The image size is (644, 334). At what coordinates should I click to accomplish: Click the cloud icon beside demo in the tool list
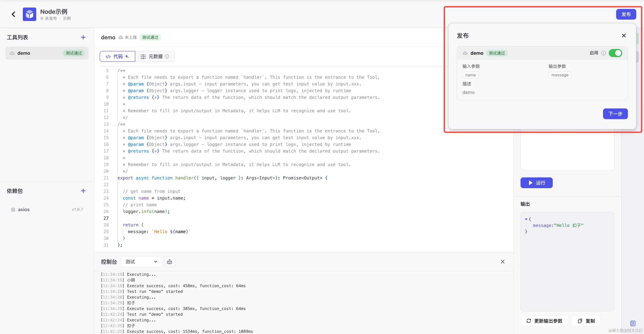point(12,53)
